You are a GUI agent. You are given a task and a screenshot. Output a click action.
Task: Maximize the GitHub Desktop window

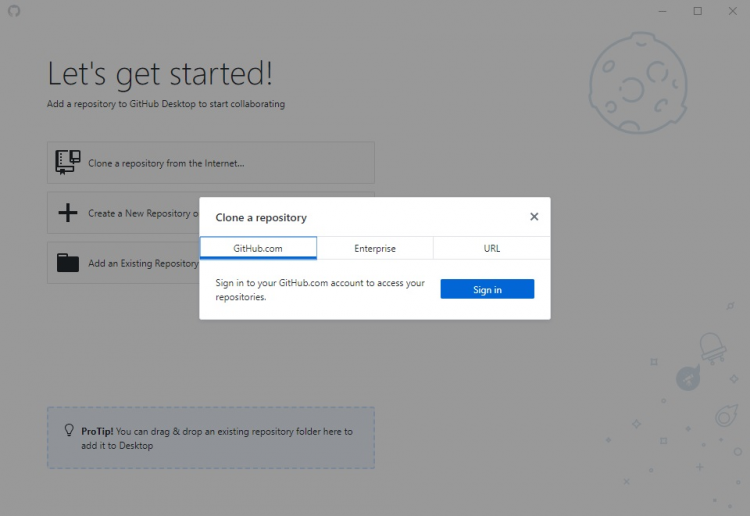[x=698, y=11]
